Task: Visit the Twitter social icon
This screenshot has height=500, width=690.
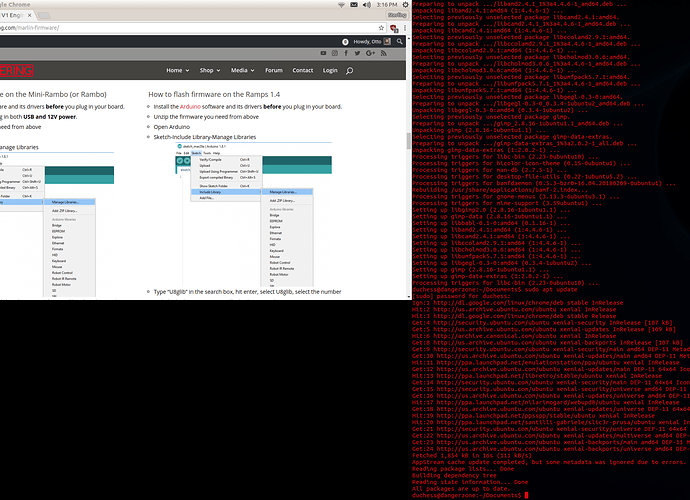Action: (x=357, y=53)
